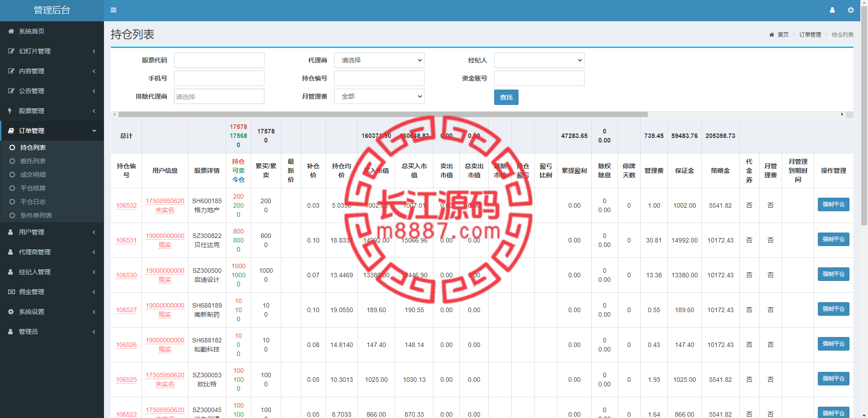Click user link 17505950620 in row 106525
Image resolution: width=868 pixels, height=418 pixels.
tap(165, 375)
